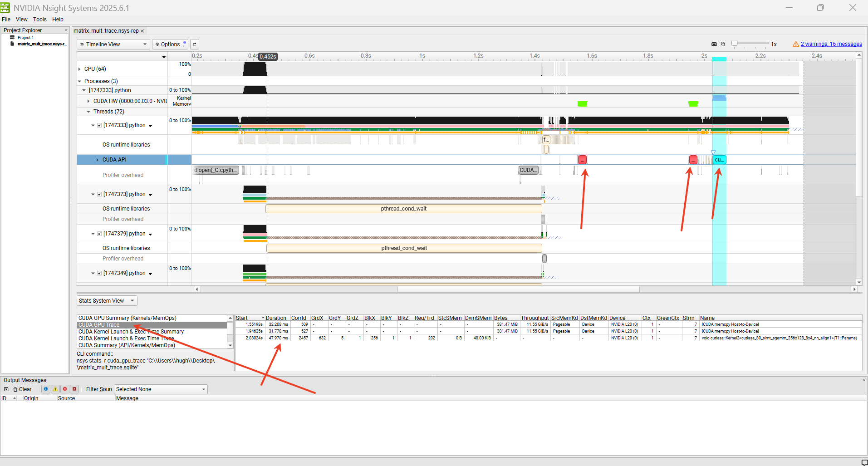The height and width of the screenshot is (466, 868).
Task: Open the Selected None filter source dropdown
Action: click(x=161, y=389)
